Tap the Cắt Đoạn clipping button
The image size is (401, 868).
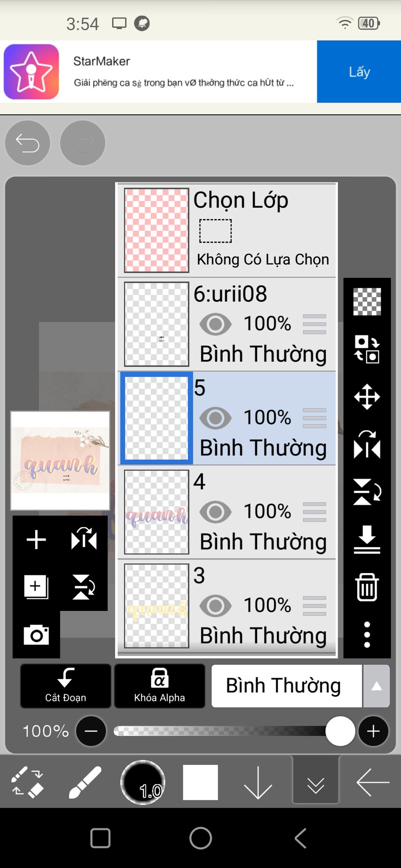tap(65, 686)
